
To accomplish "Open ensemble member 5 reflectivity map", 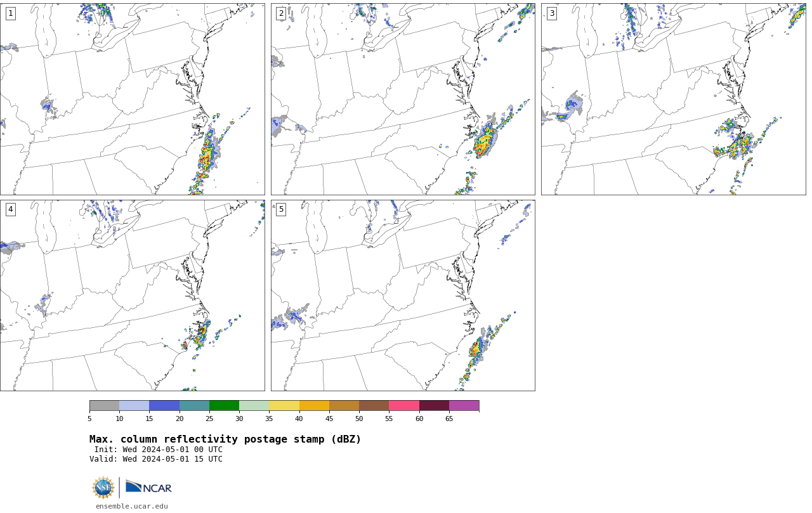I will [x=403, y=295].
